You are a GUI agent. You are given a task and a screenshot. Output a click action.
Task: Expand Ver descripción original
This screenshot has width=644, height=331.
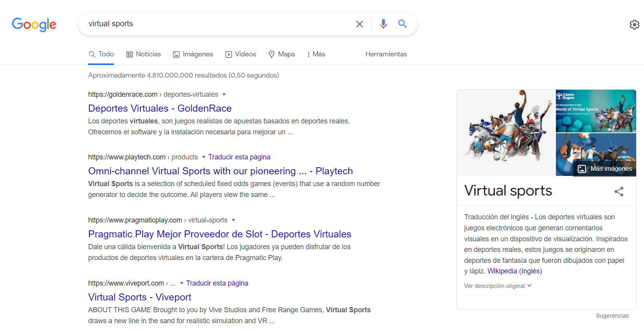498,286
